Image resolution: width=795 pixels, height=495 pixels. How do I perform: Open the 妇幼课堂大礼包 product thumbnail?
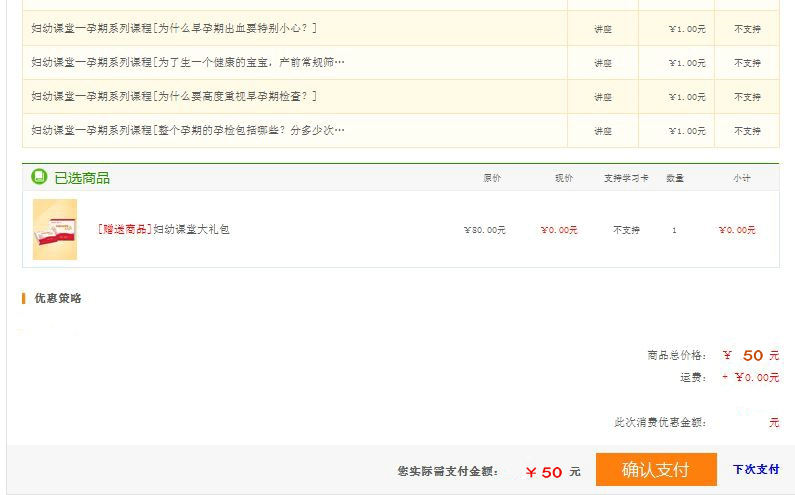click(x=55, y=229)
